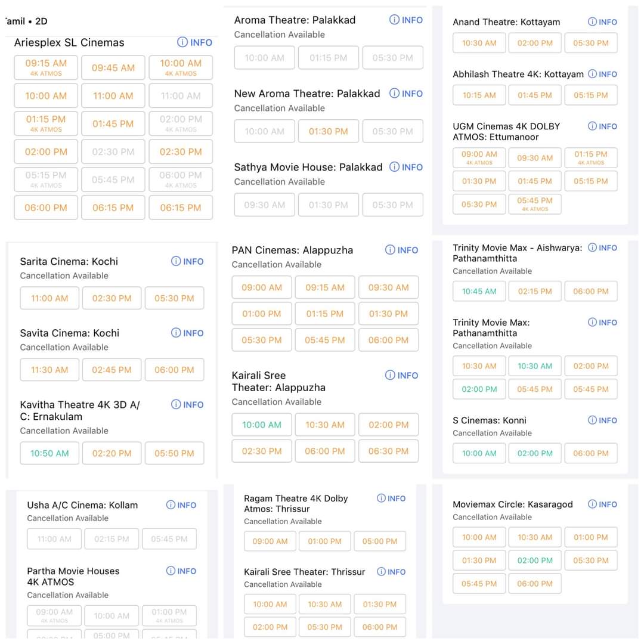
Task: Choose 01:45 PM show at Ariesplex SL Cinemas
Action: (113, 123)
